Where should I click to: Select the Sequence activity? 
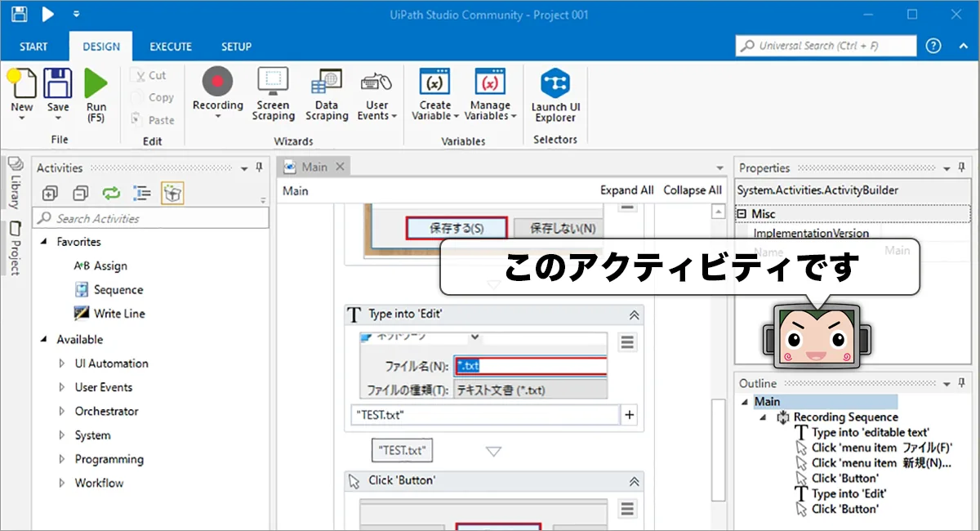[109, 289]
